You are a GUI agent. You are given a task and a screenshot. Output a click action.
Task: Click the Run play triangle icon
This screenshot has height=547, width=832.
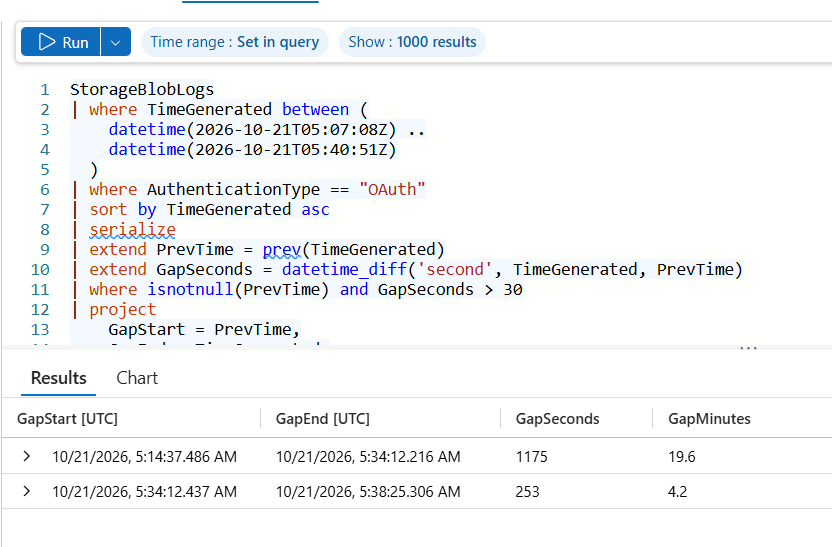(x=47, y=42)
